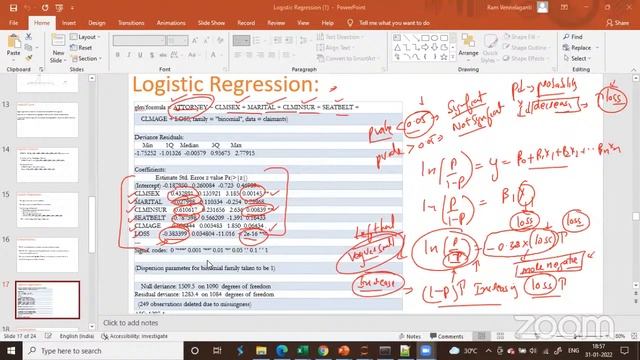Switch to the Insert tab
Screen dimensions: 640x360
(69, 23)
